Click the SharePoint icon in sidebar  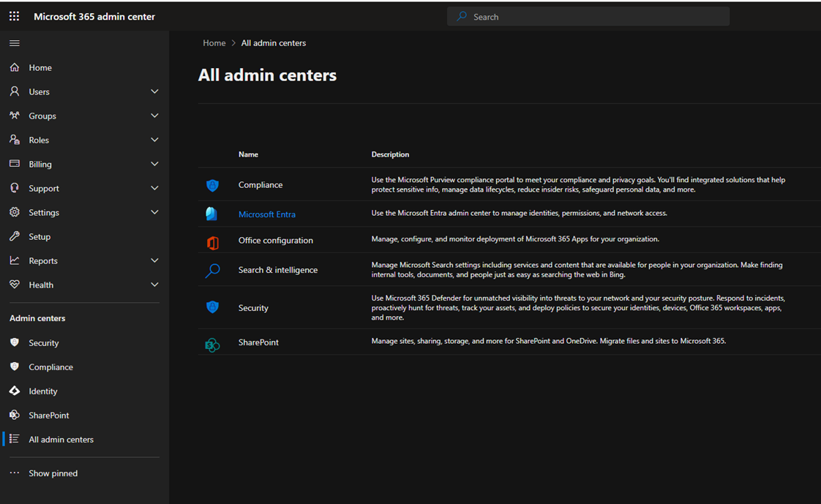[15, 415]
